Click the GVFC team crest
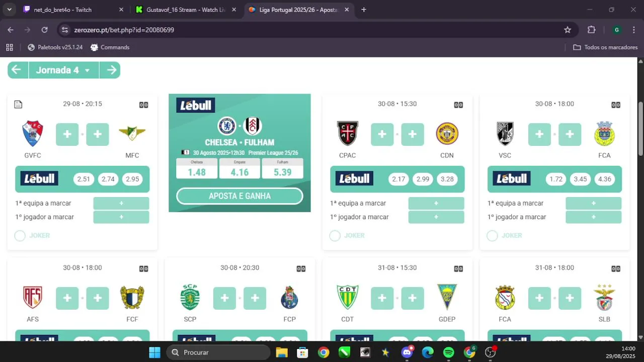Screen dimensions: 644x362 pyautogui.click(x=33, y=134)
